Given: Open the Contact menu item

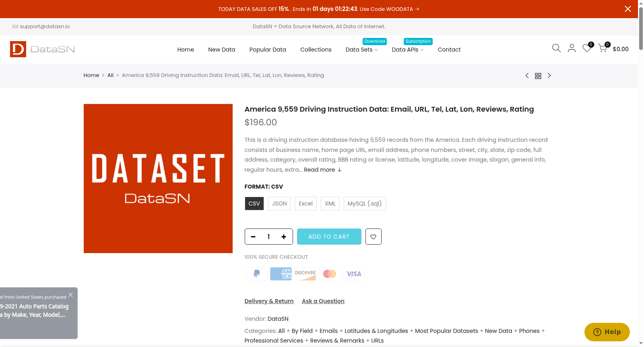Looking at the screenshot, I should pyautogui.click(x=449, y=50).
